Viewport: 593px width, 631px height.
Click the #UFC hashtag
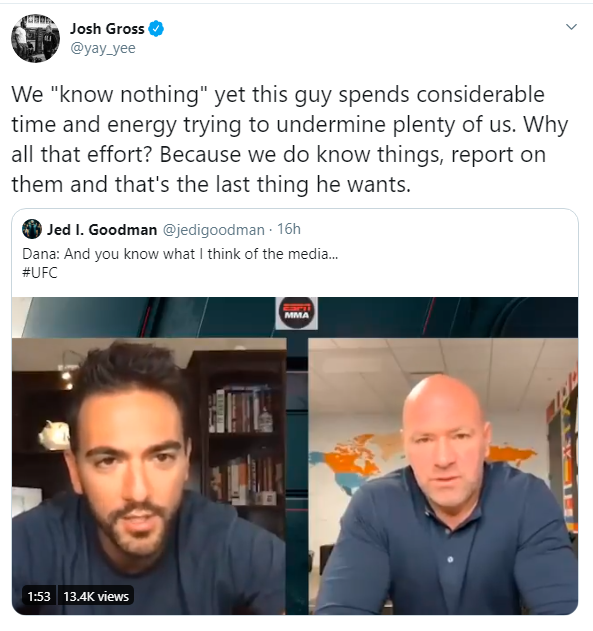(x=40, y=273)
